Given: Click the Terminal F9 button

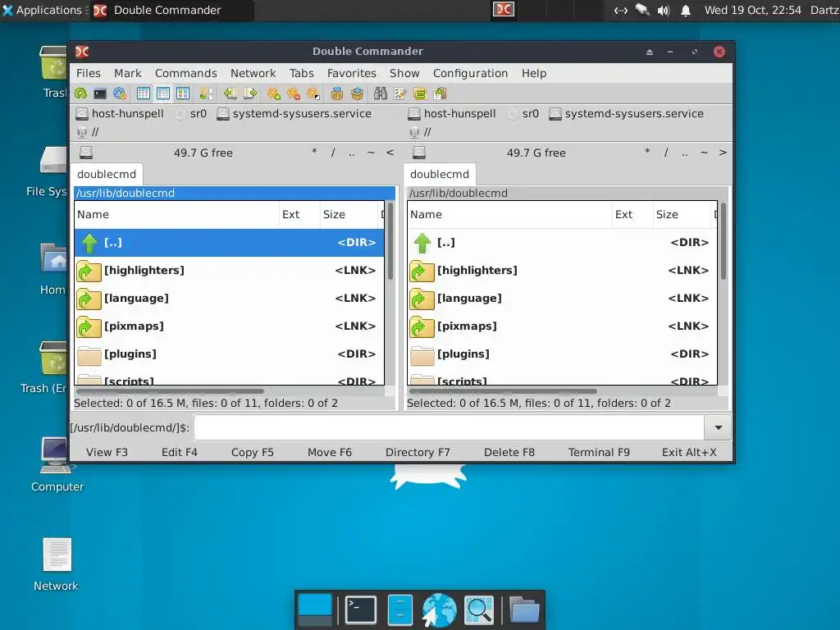Looking at the screenshot, I should (x=599, y=452).
